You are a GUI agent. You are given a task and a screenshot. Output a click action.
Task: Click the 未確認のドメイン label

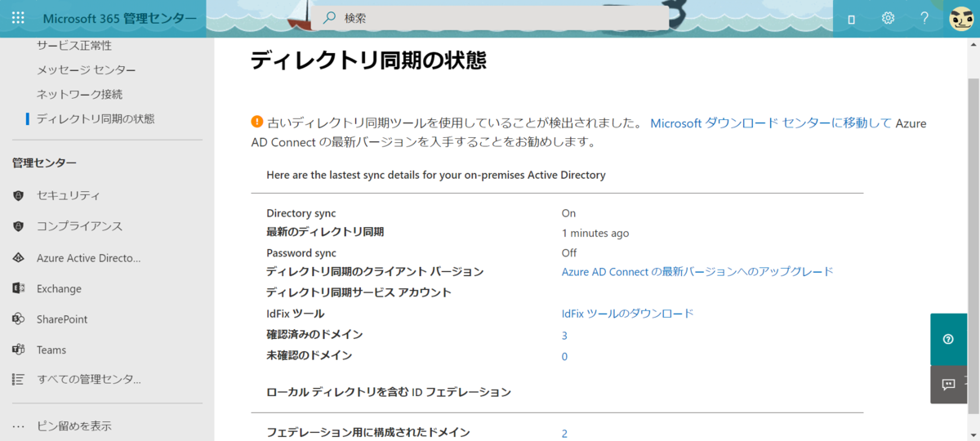(x=310, y=355)
